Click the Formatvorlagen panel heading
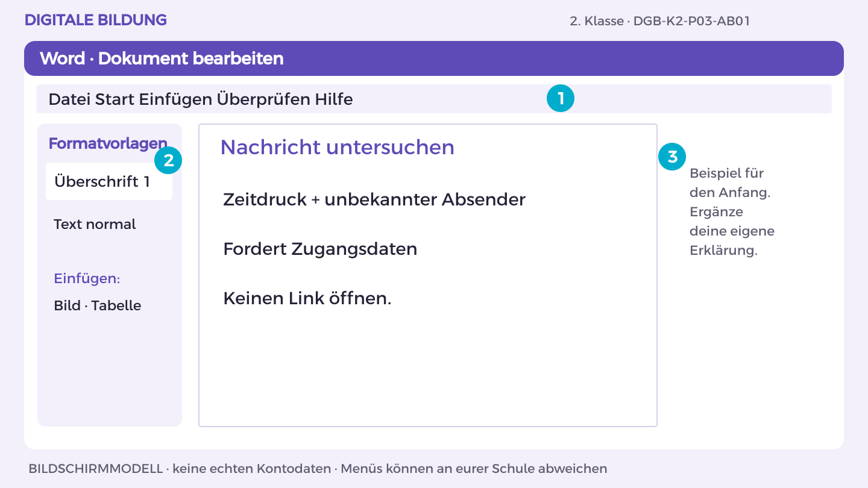868x488 pixels. click(108, 143)
